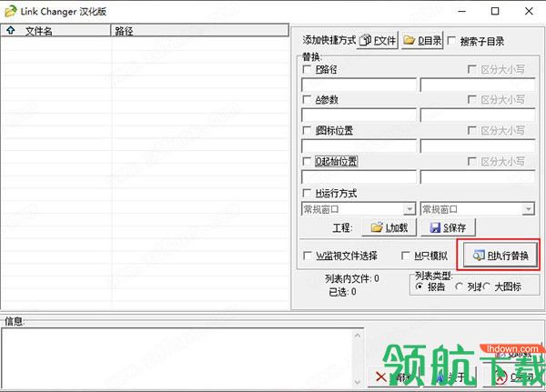Click the right input field under D起始位置
This screenshot has width=546, height=392.
(x=478, y=176)
